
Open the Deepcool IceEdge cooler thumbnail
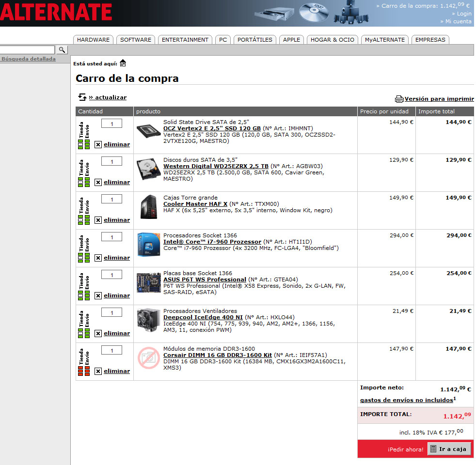pyautogui.click(x=148, y=320)
